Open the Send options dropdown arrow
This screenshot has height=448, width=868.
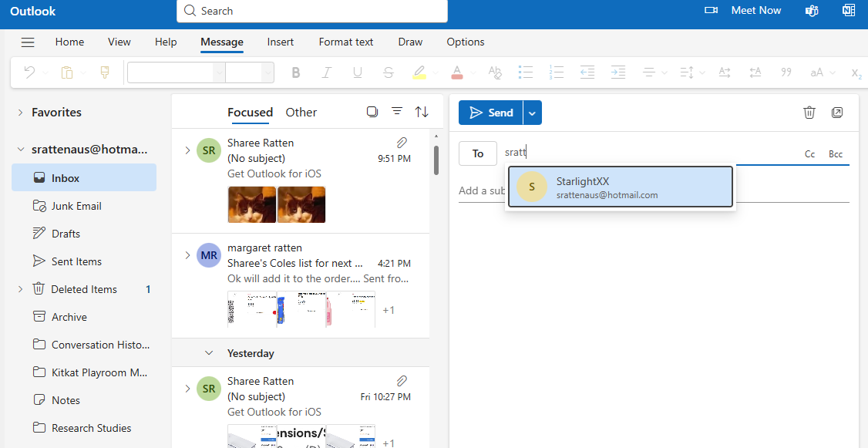click(x=532, y=113)
